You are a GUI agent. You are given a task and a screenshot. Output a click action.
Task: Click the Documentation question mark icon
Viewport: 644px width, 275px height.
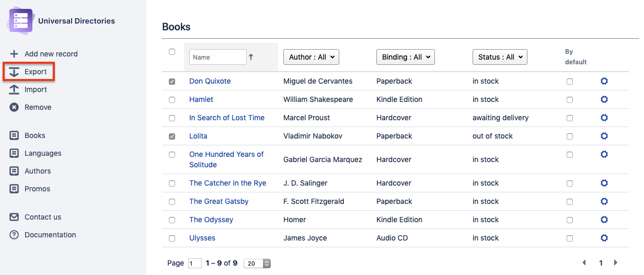pos(14,235)
